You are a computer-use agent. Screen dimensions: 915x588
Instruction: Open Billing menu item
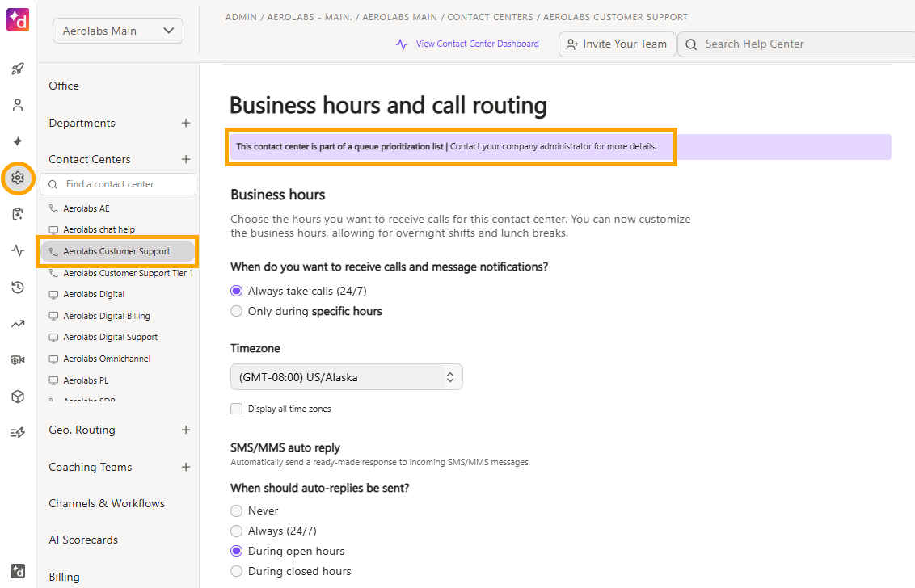(x=64, y=577)
